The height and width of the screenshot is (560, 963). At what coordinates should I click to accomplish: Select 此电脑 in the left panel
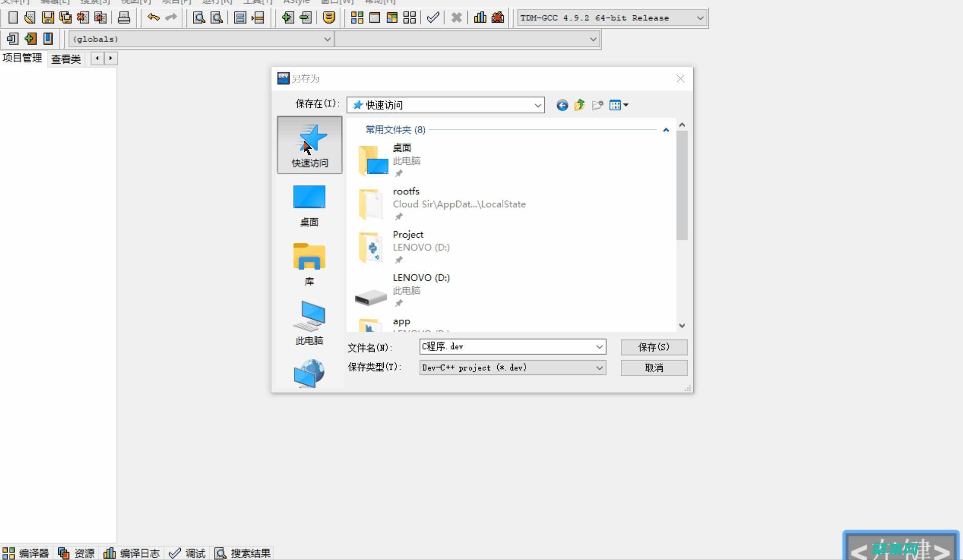pyautogui.click(x=309, y=324)
